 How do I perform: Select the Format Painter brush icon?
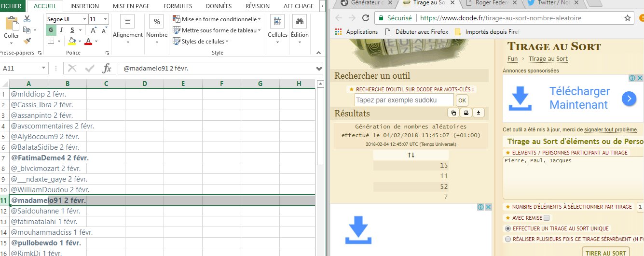(27, 41)
